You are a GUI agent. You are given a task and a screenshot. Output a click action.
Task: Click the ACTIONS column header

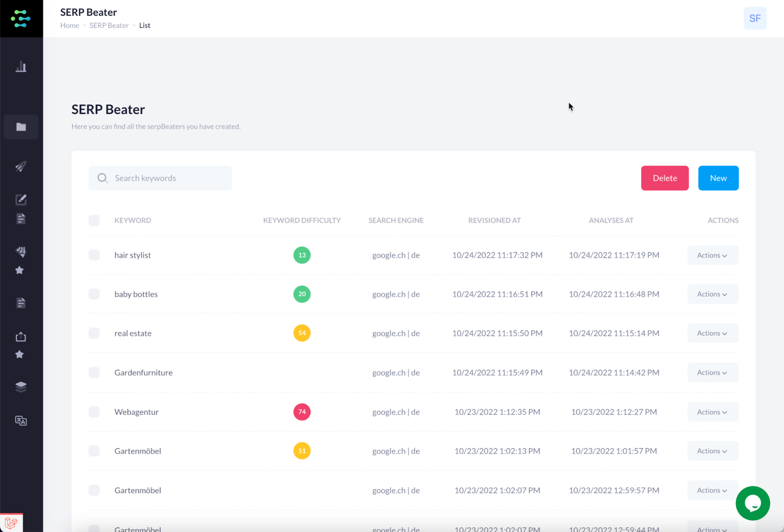pos(723,220)
